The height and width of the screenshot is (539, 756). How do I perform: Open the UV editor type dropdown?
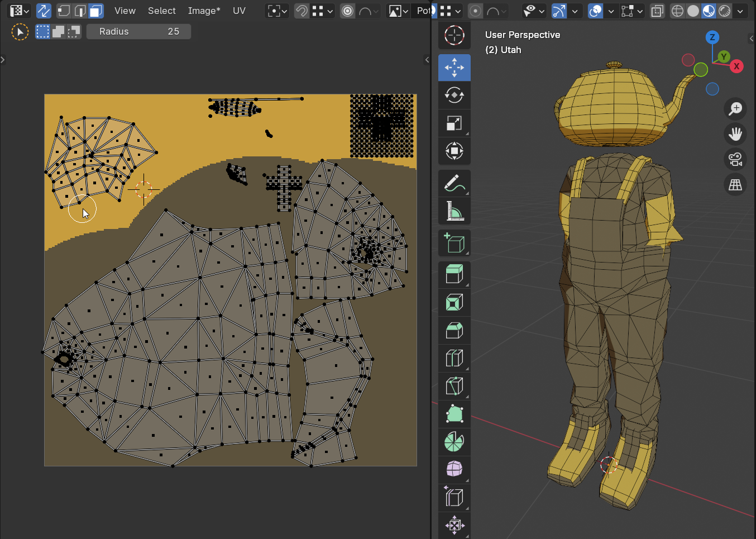20,11
